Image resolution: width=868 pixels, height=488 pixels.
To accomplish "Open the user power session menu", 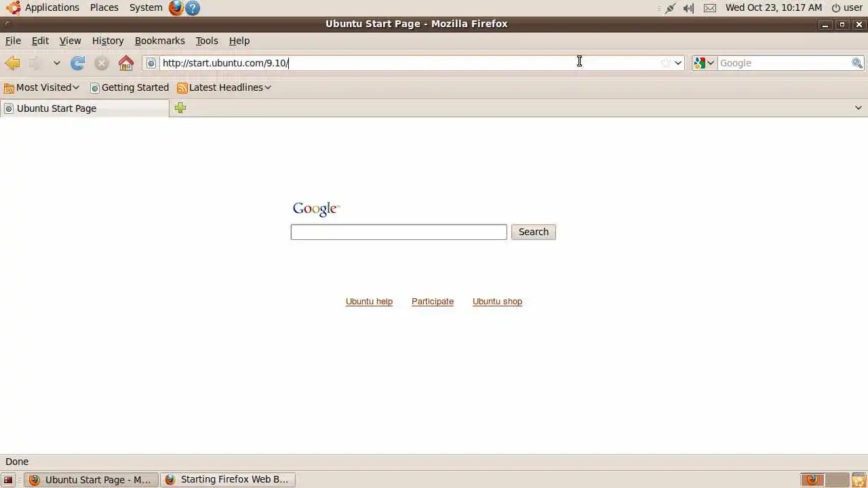I will pos(847,7).
